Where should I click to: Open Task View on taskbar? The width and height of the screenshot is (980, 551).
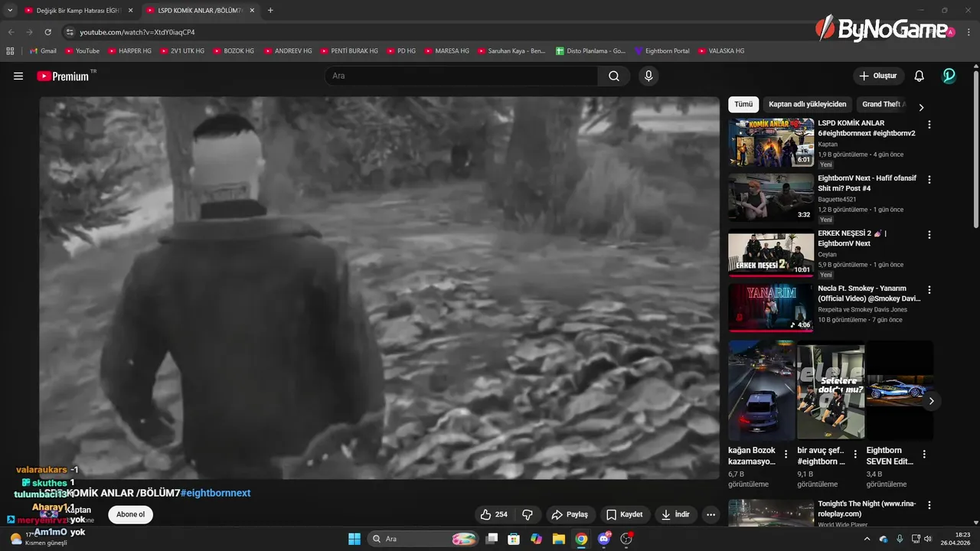tap(492, 539)
